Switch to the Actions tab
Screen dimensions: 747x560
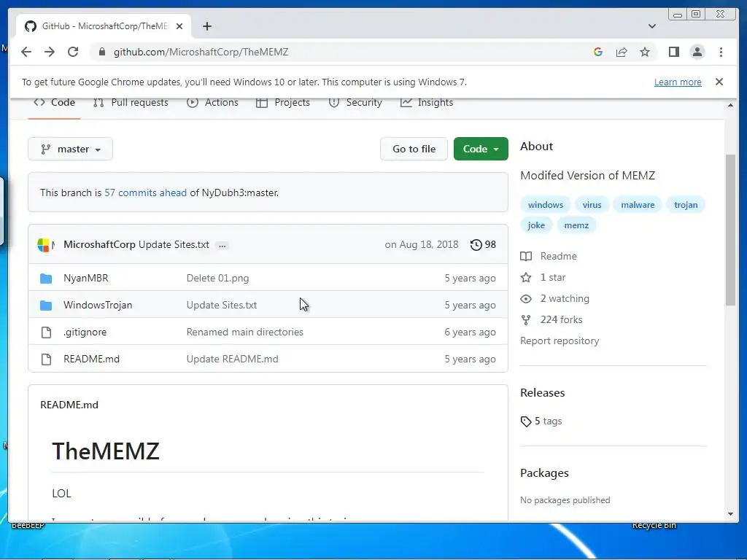pyautogui.click(x=212, y=103)
